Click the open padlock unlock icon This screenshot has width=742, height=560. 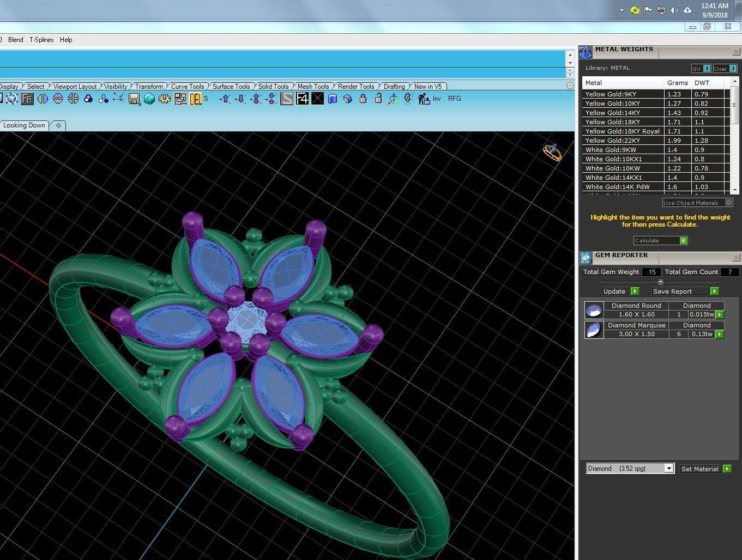(x=378, y=99)
